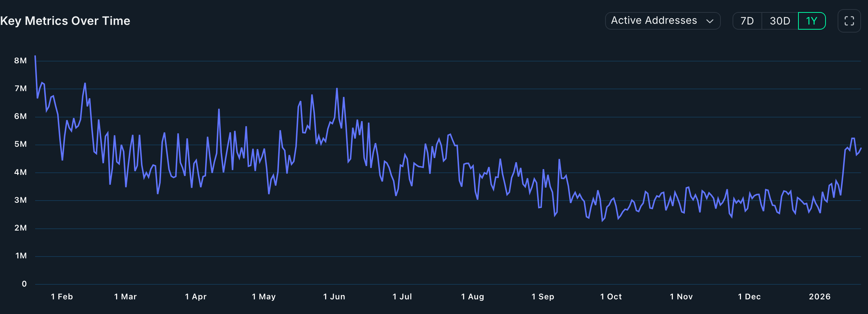The width and height of the screenshot is (868, 314).
Task: Open fullscreen chart view
Action: [849, 21]
